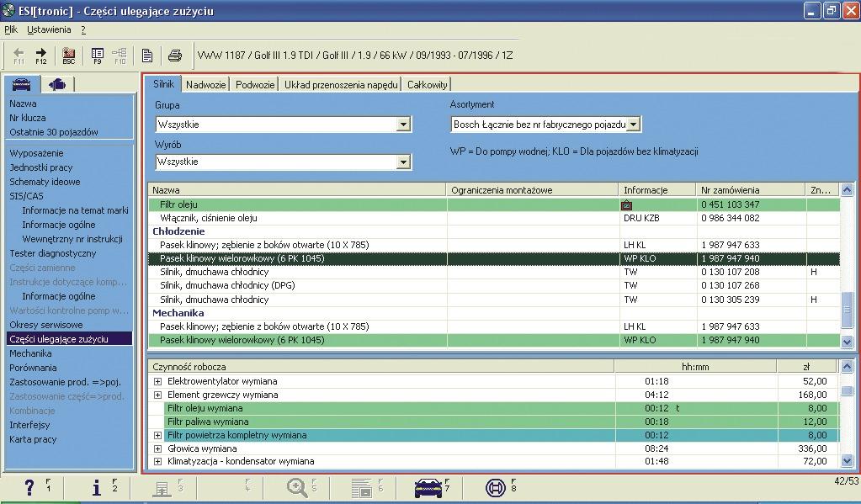The width and height of the screenshot is (861, 504).
Task: Open Okresy serwisowe in sidebar
Action: tap(46, 325)
